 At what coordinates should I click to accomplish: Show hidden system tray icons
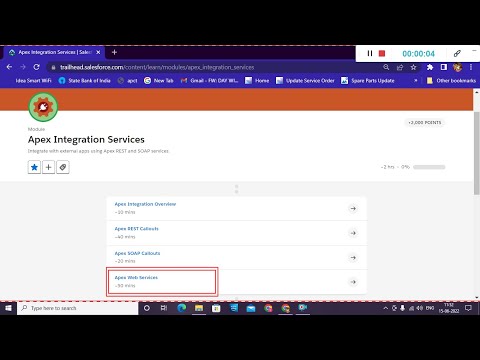coord(386,308)
